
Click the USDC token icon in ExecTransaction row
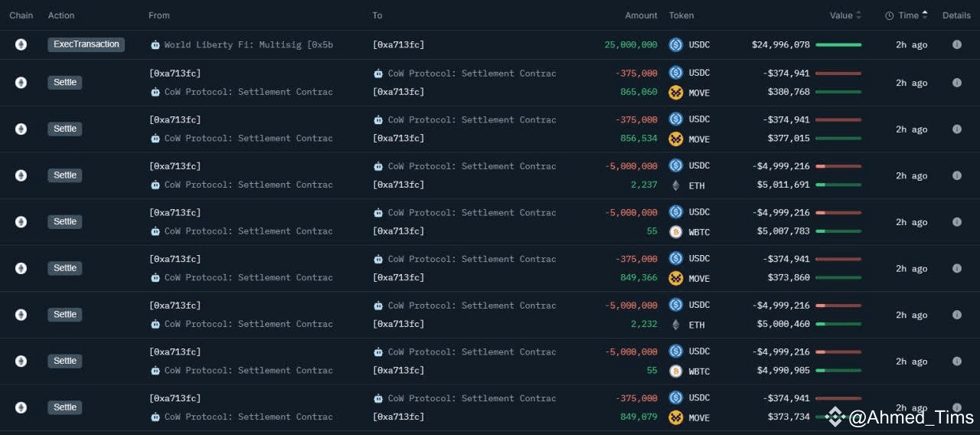(675, 44)
